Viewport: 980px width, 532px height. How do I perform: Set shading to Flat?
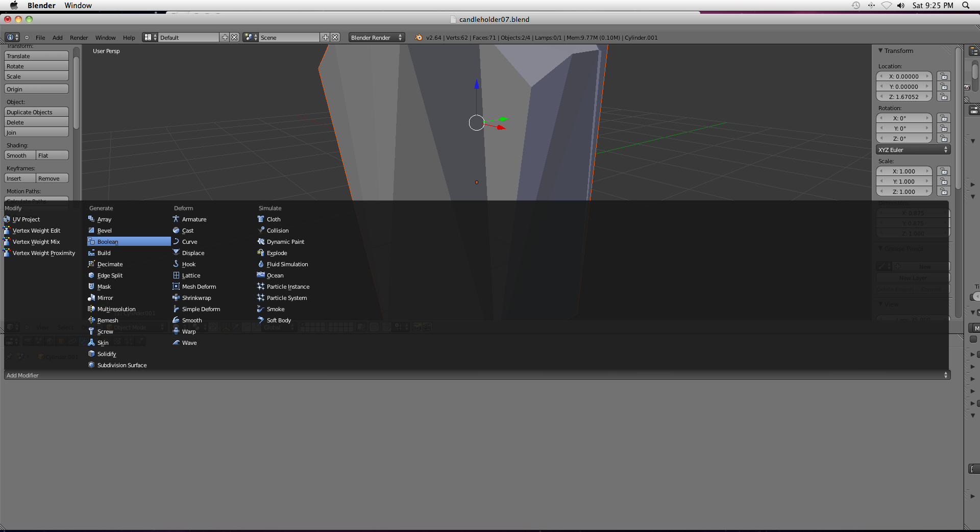point(52,156)
